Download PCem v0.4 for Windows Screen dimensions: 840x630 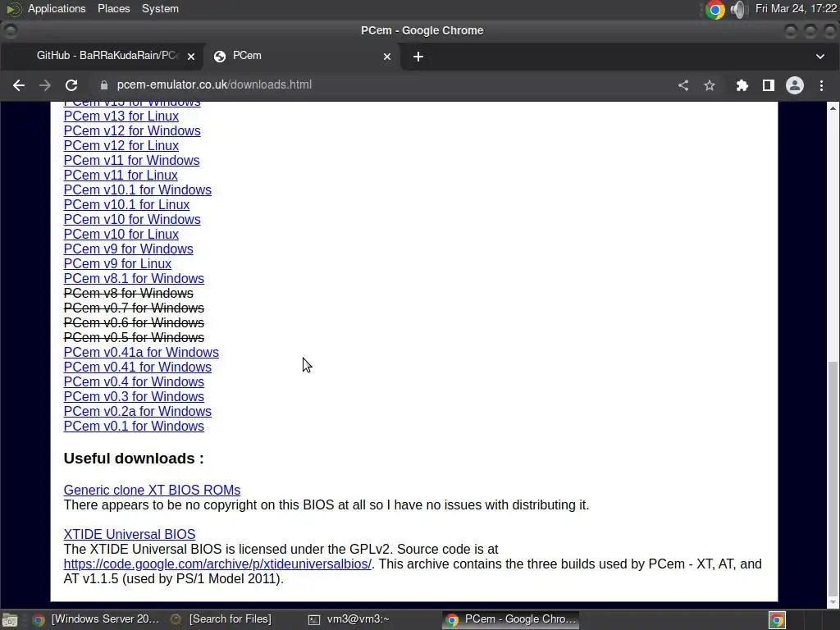134,382
